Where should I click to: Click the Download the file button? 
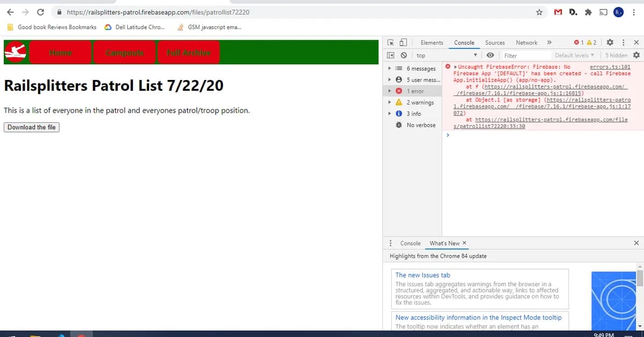(31, 127)
